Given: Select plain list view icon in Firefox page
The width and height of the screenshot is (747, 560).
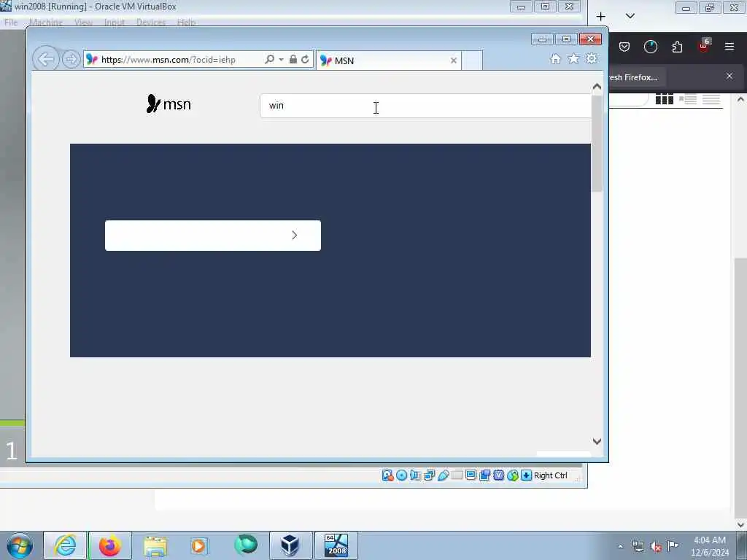Looking at the screenshot, I should tap(711, 99).
